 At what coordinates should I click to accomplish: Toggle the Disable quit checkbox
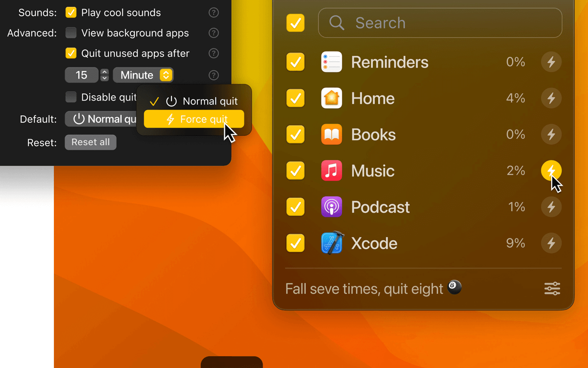point(71,97)
